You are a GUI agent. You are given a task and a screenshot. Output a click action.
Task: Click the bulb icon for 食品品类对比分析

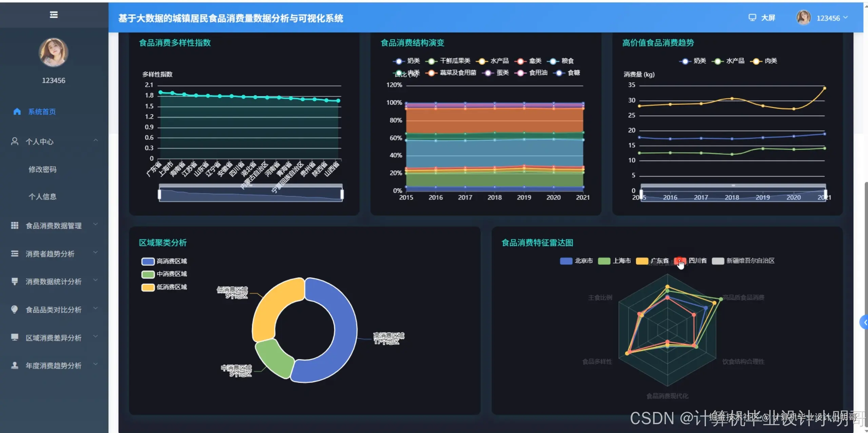point(15,309)
